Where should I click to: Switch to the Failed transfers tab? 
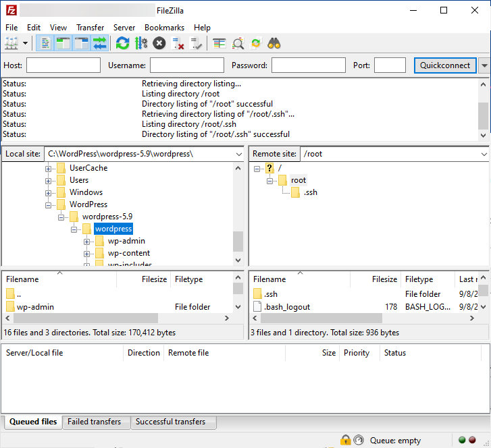(x=94, y=422)
